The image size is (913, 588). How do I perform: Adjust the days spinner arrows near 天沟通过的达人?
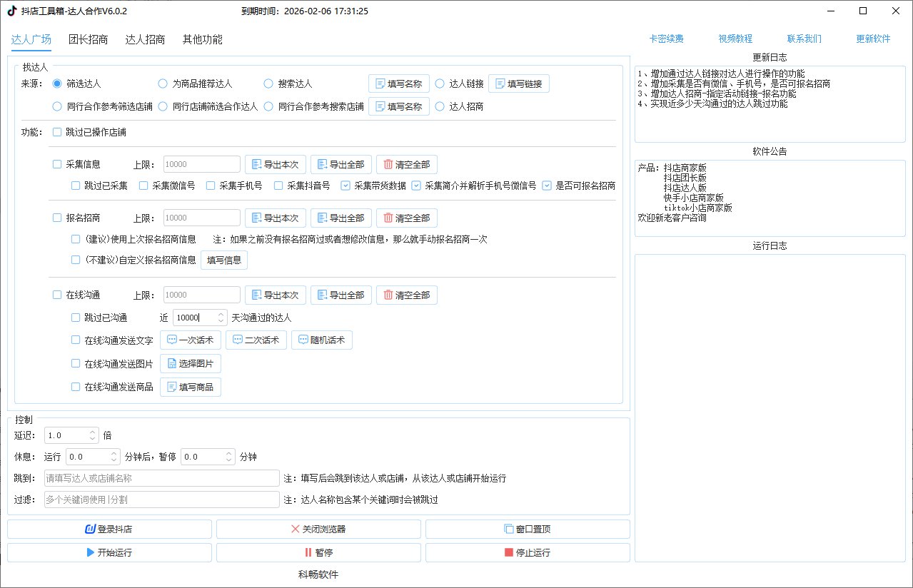tap(220, 318)
